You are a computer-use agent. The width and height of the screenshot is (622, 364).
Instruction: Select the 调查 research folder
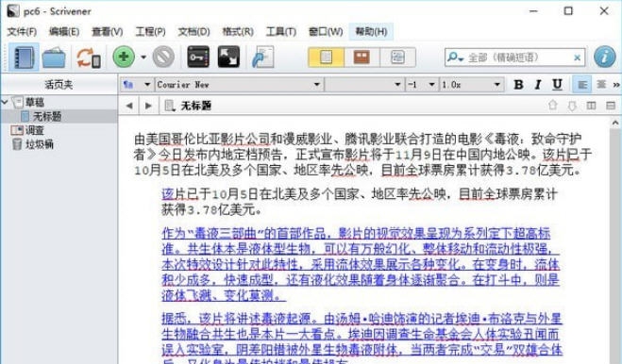tap(35, 130)
